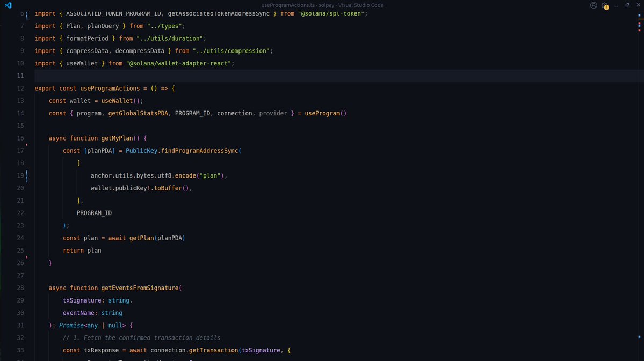This screenshot has width=644, height=361.
Task: Click the "@solana/wallet-adapter-react" import path
Action: 178,63
